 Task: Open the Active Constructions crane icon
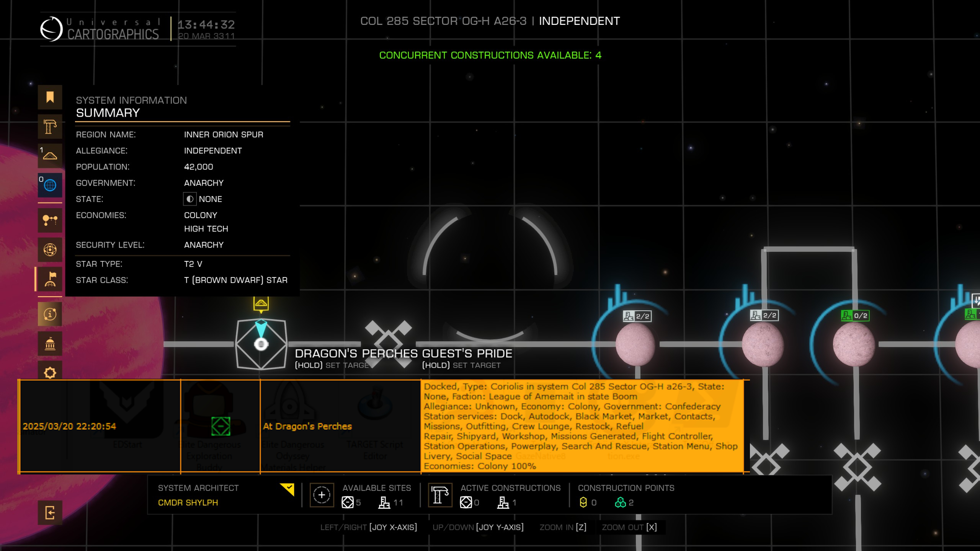click(x=440, y=495)
